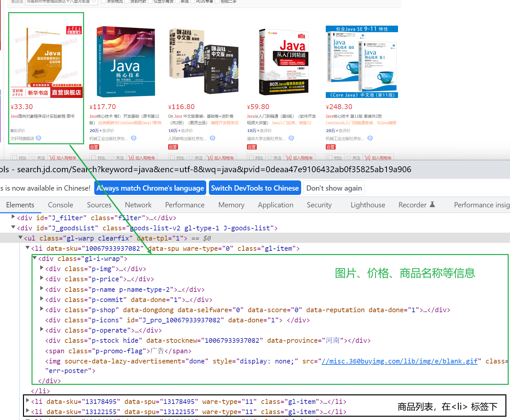Click Always match Chrome's language button
Image resolution: width=510 pixels, height=420 pixels.
point(150,188)
